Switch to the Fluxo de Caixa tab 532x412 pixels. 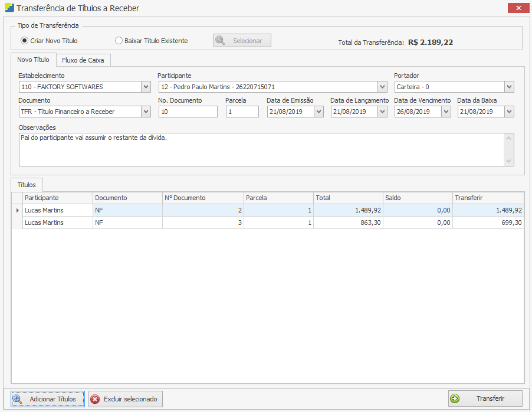[83, 60]
